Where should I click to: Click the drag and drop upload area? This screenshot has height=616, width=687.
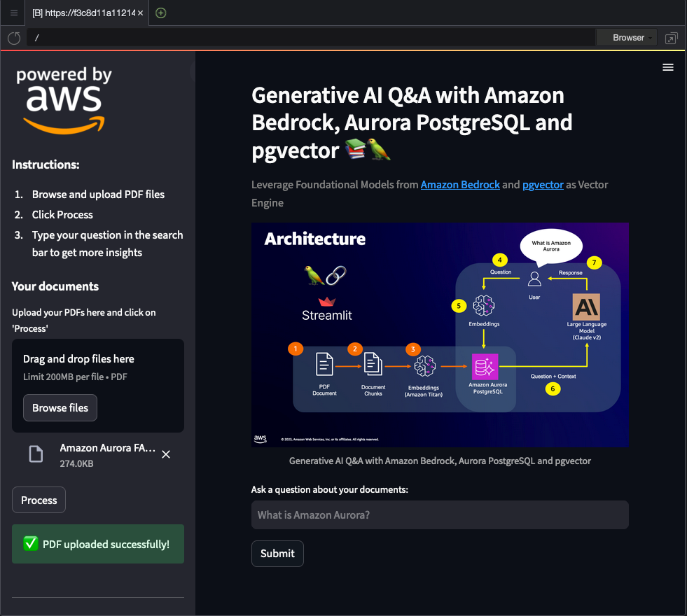[98, 386]
